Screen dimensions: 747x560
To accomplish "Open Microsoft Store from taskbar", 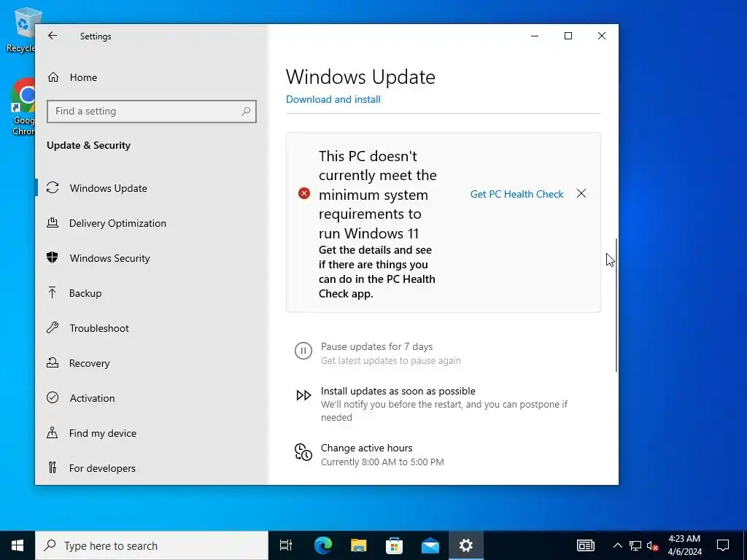I will pyautogui.click(x=394, y=545).
